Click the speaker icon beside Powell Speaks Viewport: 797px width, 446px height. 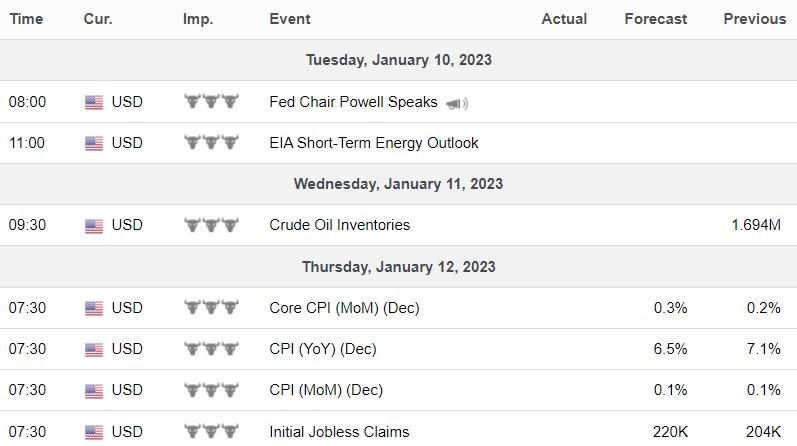point(457,103)
